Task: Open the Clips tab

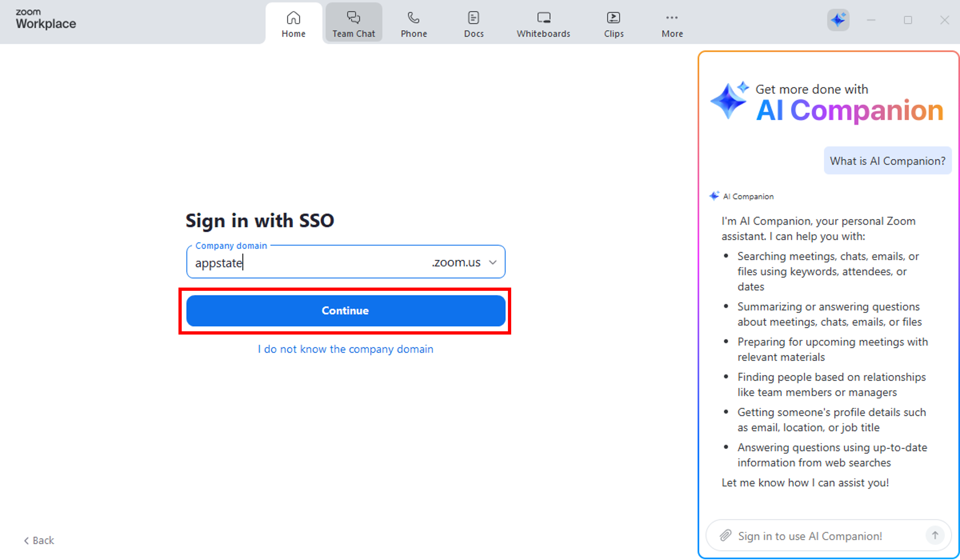Action: point(613,24)
